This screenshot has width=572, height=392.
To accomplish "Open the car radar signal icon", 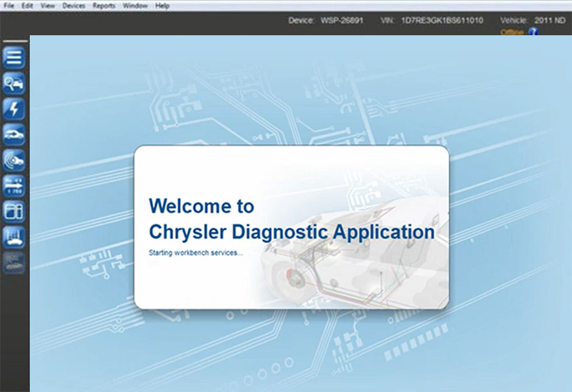I will coord(14,160).
